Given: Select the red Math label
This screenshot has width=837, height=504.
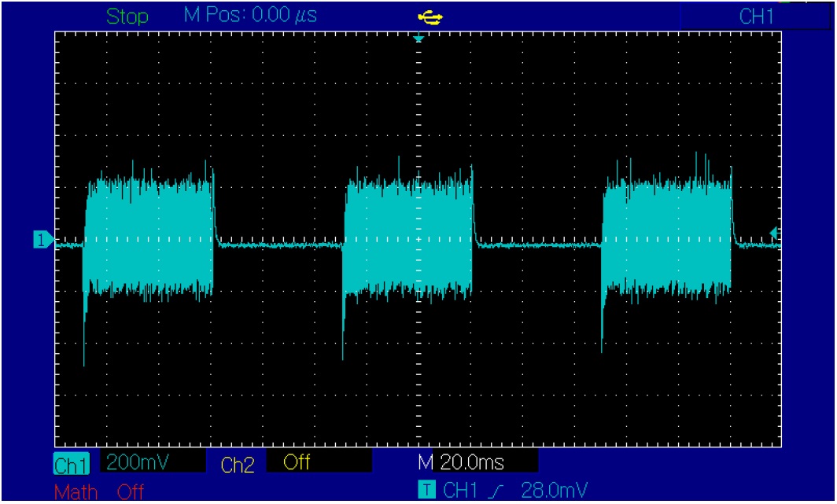Looking at the screenshot, I should [x=76, y=492].
